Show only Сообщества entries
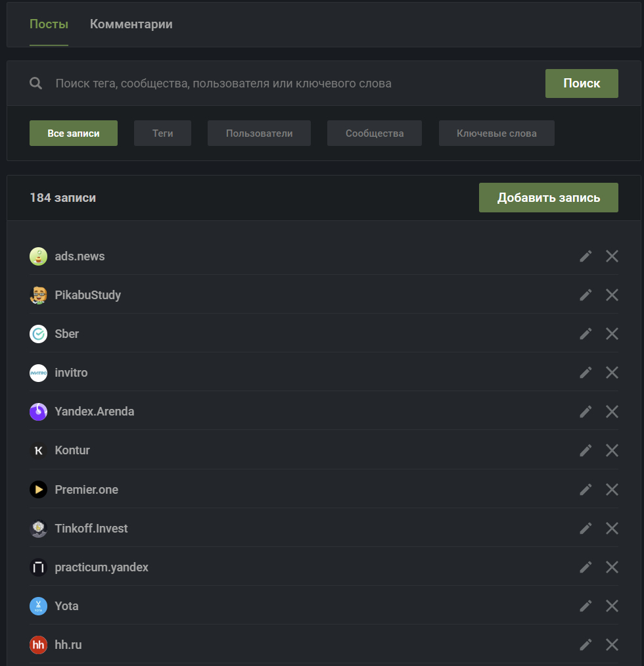This screenshot has width=644, height=666. point(375,133)
